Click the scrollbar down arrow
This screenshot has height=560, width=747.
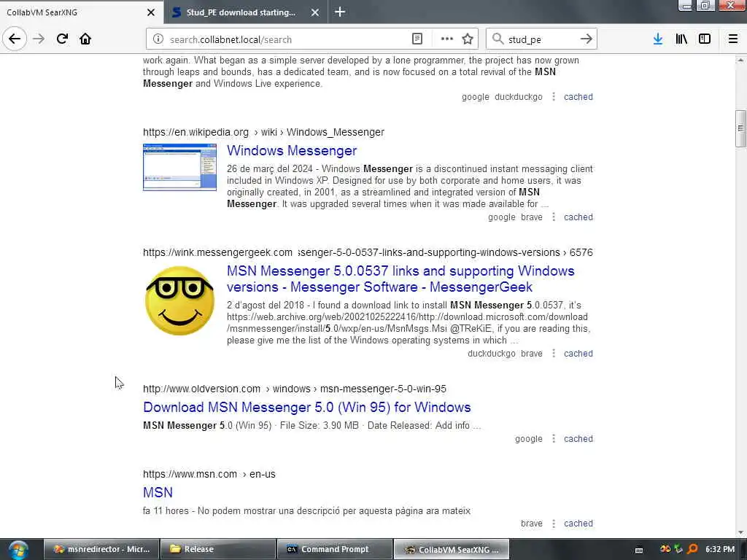[740, 532]
